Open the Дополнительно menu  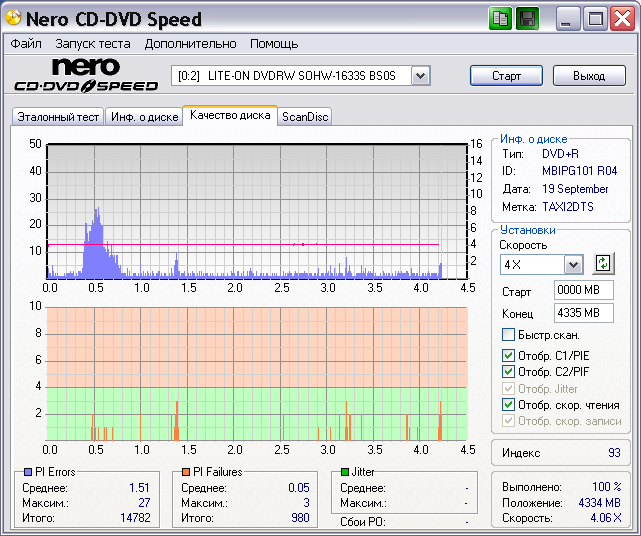190,44
